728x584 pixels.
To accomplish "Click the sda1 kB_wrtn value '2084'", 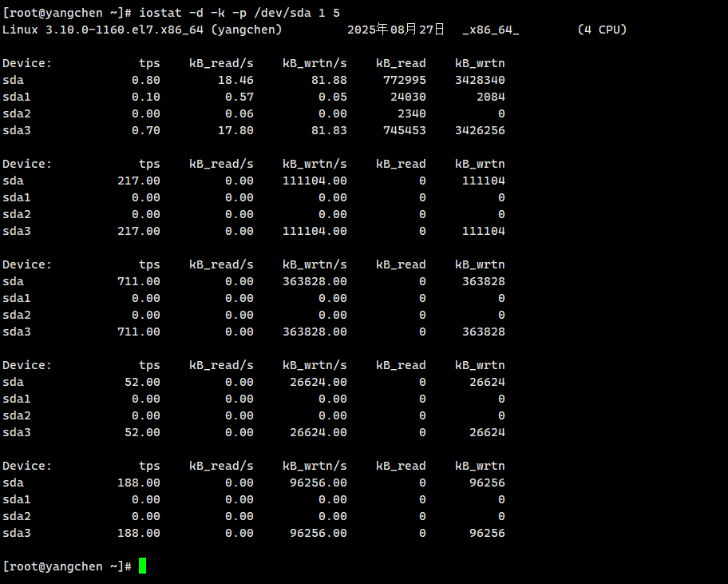I will (x=491, y=97).
